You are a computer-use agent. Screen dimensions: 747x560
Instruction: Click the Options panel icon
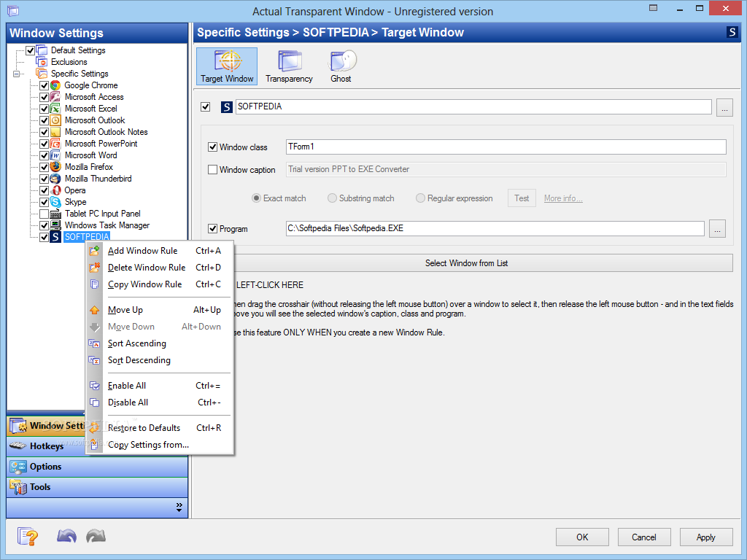point(18,467)
